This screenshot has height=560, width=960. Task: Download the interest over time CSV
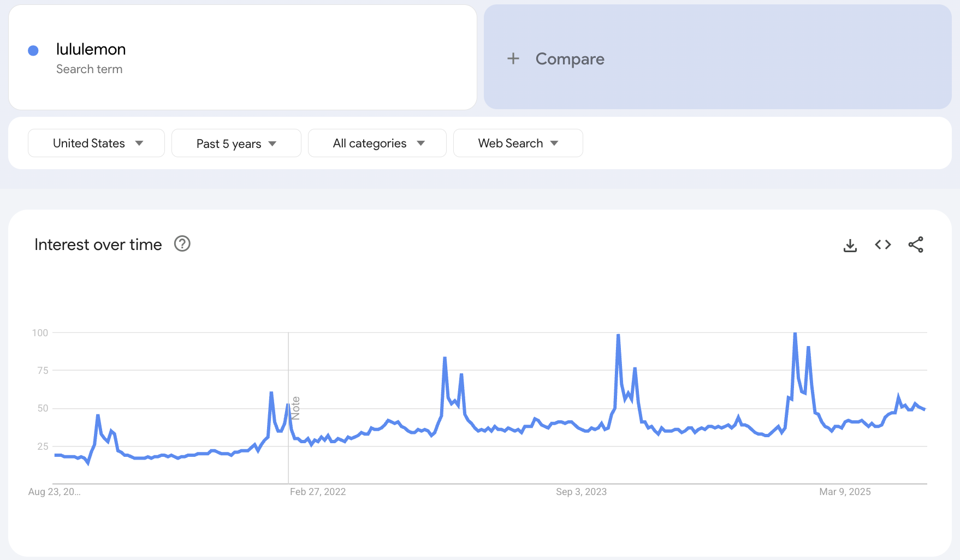pyautogui.click(x=850, y=245)
